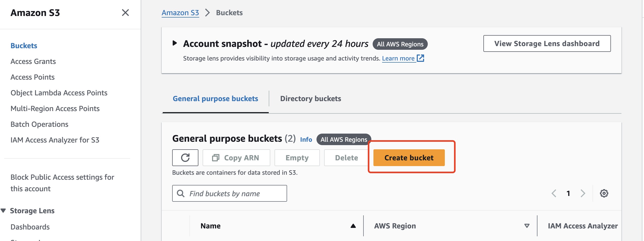Click All AWS Regions badge near buckets heading
Viewport: 644px width, 241px height.
point(344,139)
